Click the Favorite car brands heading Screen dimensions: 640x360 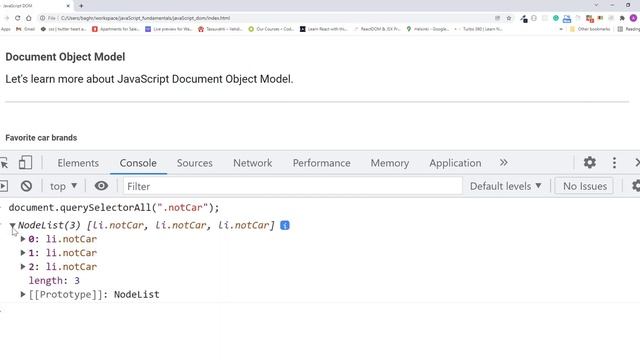41,138
